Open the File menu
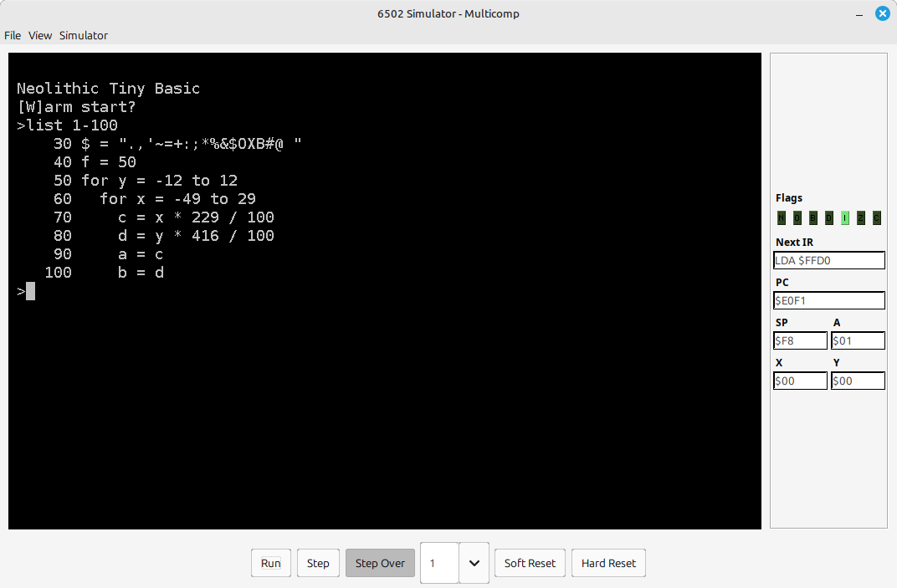This screenshot has height=588, width=897. 13,35
